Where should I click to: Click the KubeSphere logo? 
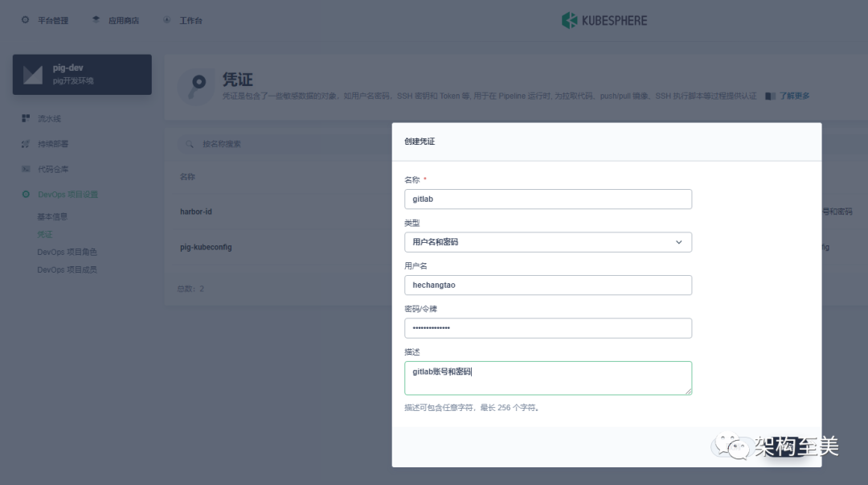(604, 20)
